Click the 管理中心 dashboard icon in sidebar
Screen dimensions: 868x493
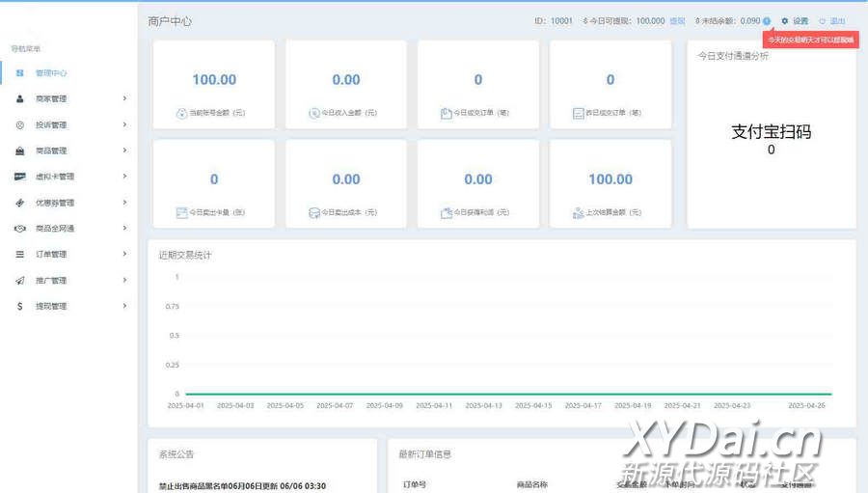tap(20, 72)
